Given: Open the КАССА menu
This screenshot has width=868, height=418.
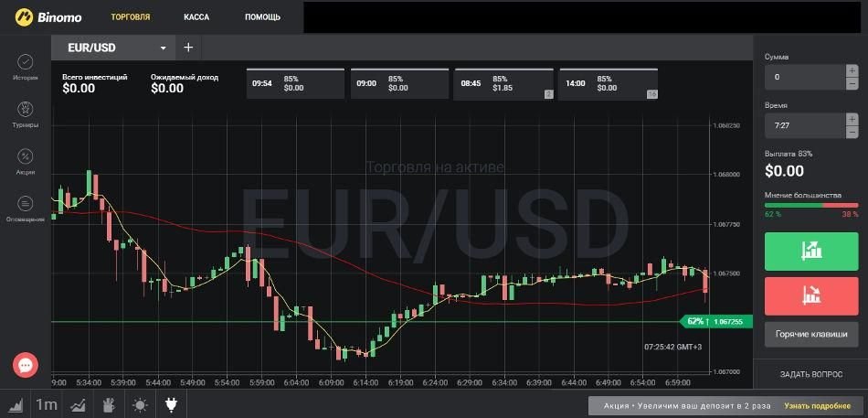Looking at the screenshot, I should [196, 17].
